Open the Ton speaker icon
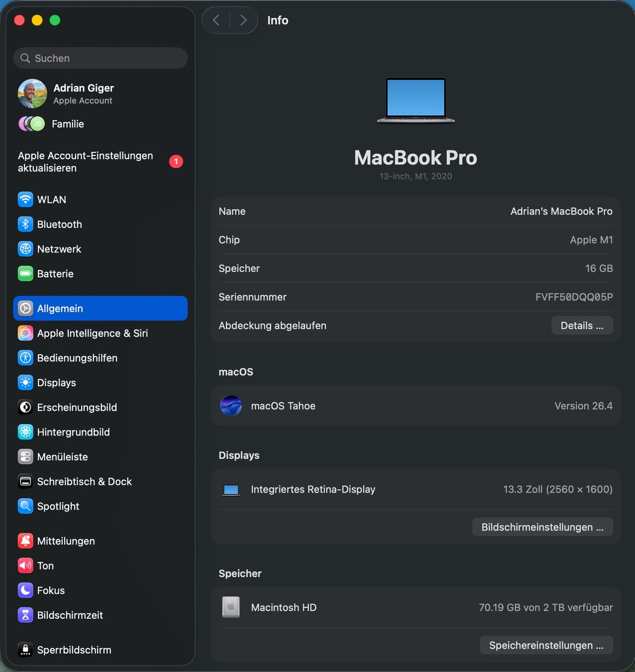The height and width of the screenshot is (672, 635). (25, 565)
